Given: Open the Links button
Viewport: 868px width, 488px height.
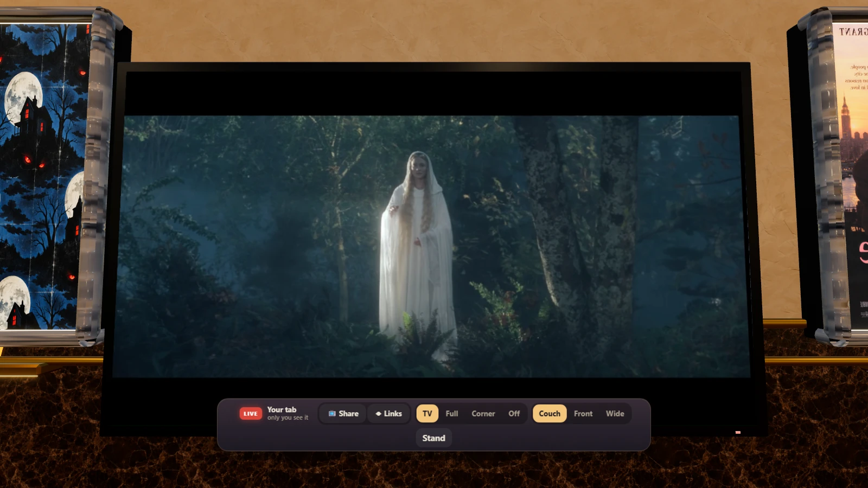Looking at the screenshot, I should tap(388, 414).
